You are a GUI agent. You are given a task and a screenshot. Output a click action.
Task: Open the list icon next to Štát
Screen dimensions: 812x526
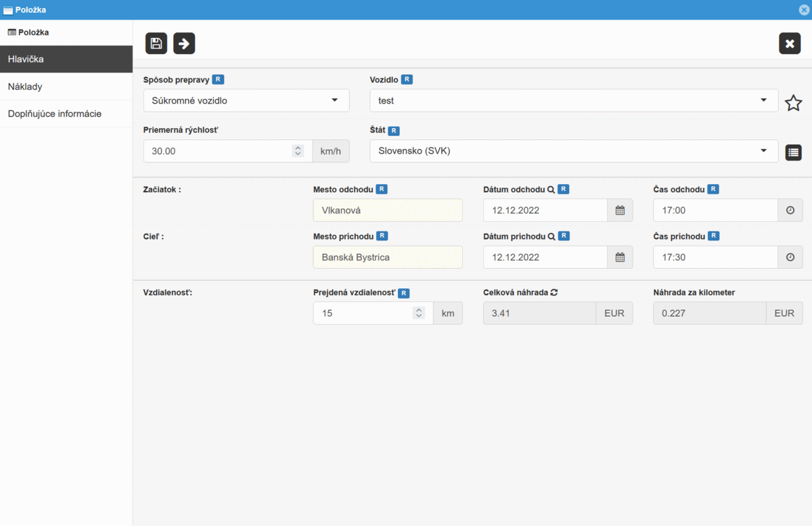793,152
